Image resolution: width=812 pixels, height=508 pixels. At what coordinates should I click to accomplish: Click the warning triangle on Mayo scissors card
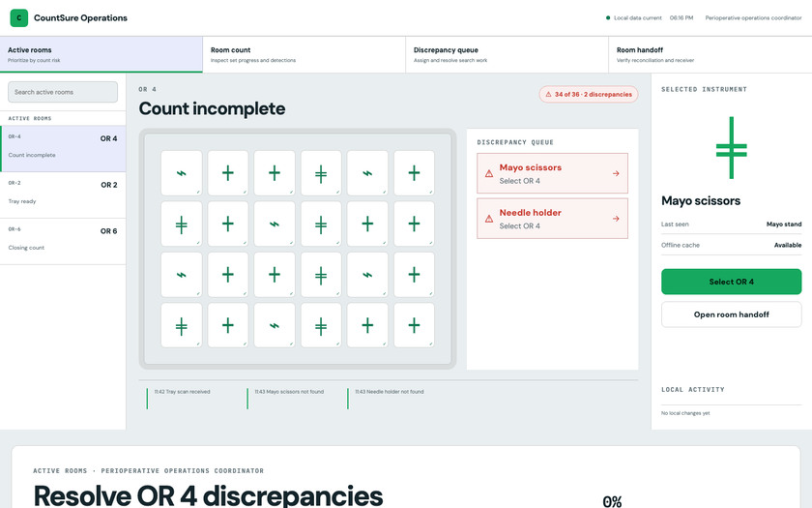[489, 173]
